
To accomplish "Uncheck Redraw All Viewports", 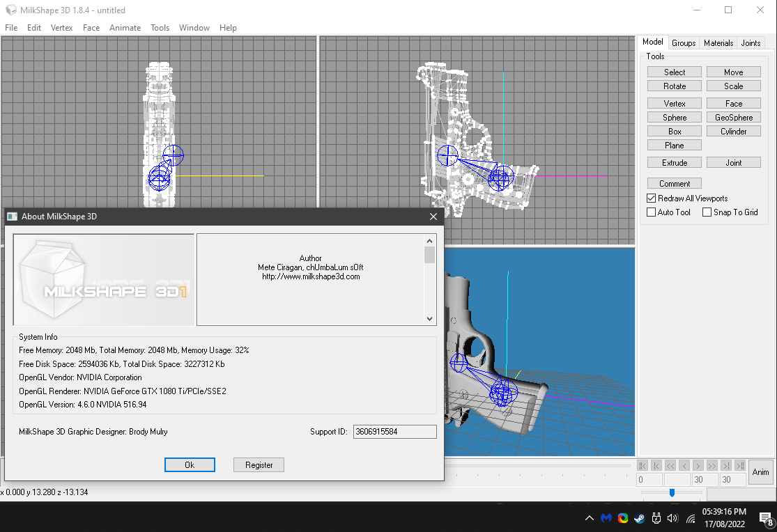I will point(651,198).
